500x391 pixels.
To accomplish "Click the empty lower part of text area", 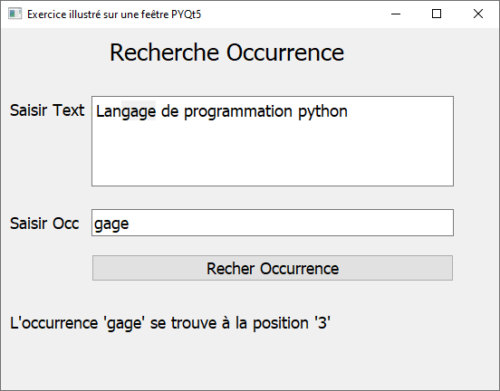I will (x=272, y=157).
